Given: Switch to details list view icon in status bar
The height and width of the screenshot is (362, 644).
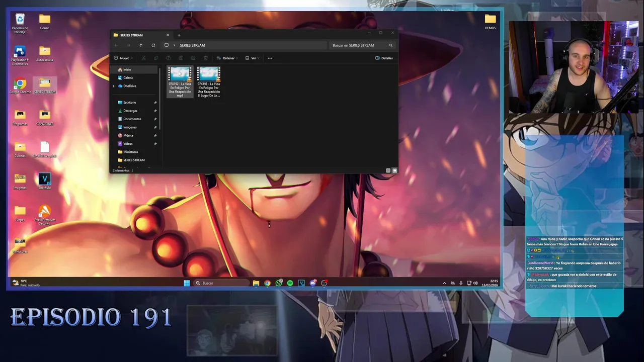Looking at the screenshot, I should click(x=388, y=170).
